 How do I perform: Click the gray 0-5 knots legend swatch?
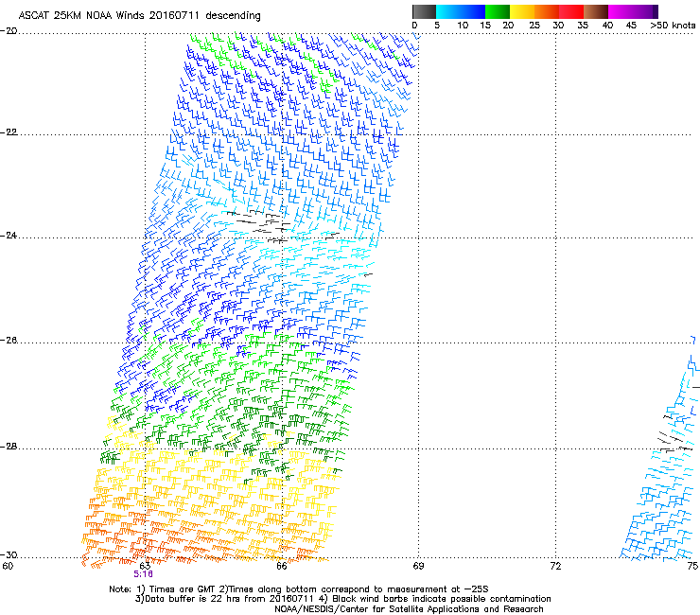tap(424, 11)
